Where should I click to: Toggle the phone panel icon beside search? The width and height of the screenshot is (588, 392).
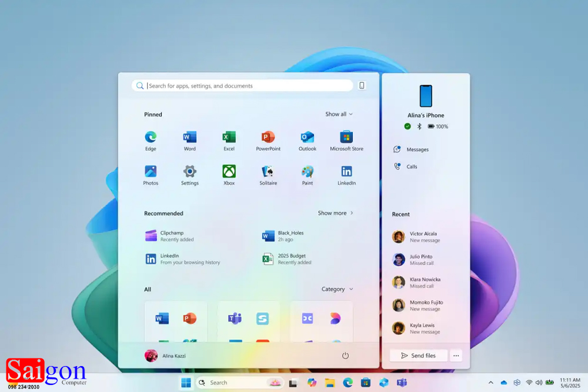click(x=362, y=85)
